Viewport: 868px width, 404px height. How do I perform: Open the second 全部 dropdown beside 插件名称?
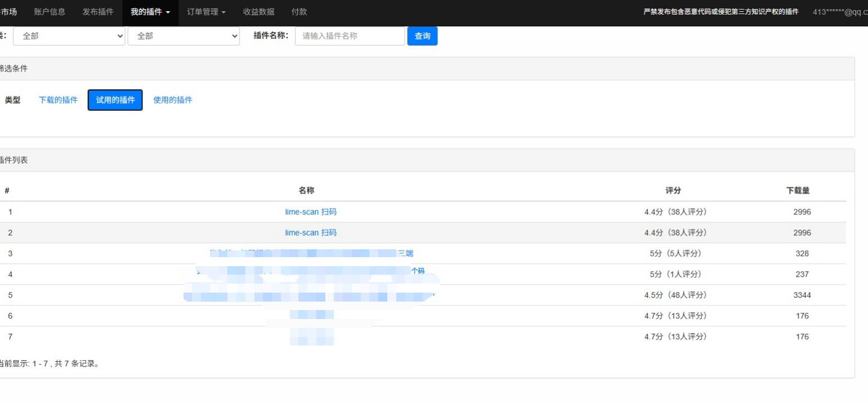[184, 36]
